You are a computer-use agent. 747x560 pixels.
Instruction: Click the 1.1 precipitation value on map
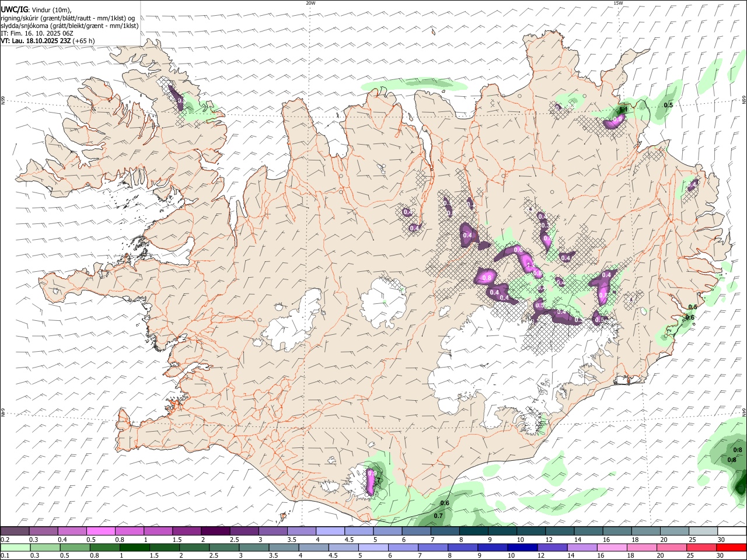623,109
